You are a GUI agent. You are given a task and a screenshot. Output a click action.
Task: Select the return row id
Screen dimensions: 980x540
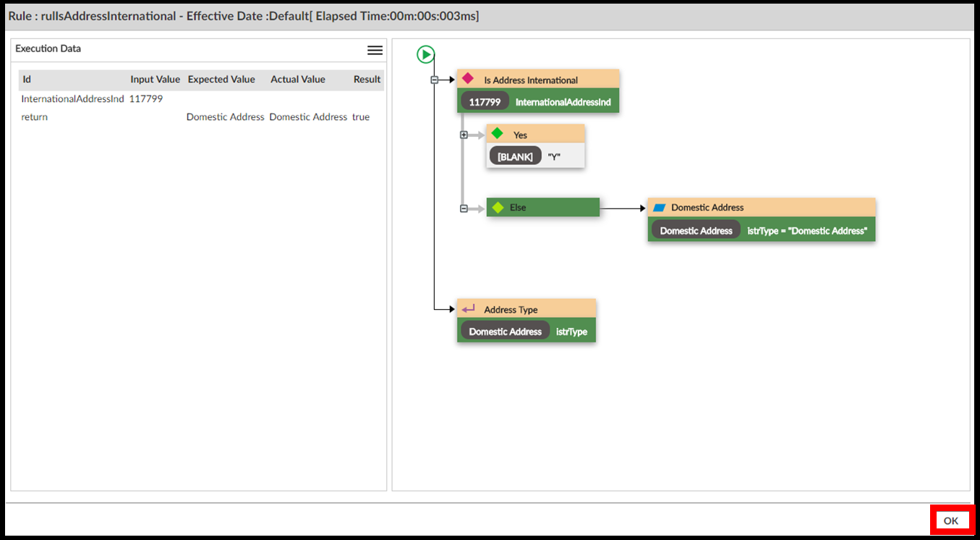[x=35, y=117]
